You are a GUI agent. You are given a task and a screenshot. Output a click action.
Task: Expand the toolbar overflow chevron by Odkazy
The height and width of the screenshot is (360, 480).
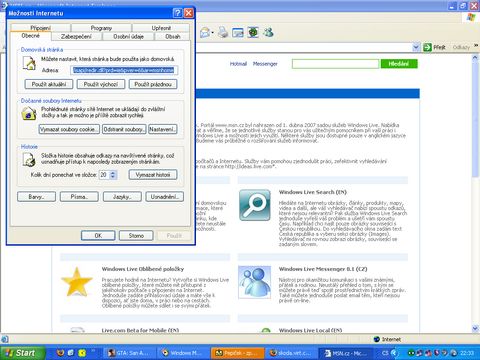(476, 46)
